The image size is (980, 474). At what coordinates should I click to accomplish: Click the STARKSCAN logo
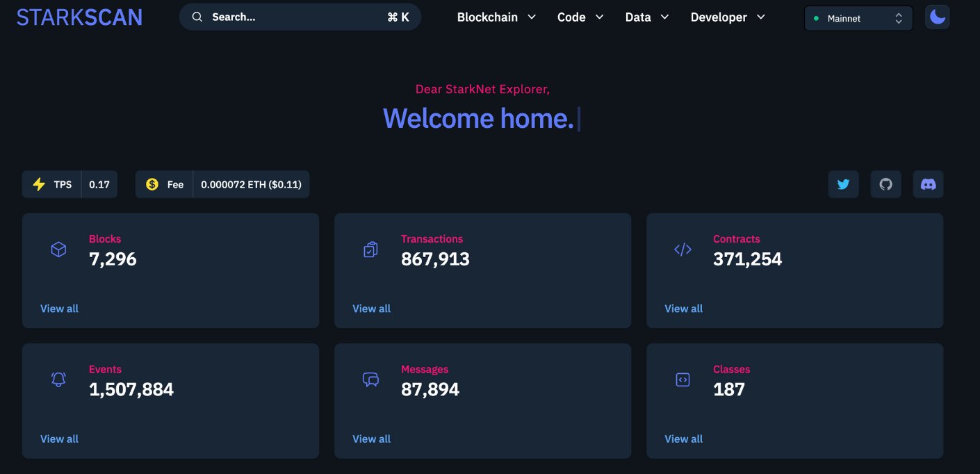click(79, 17)
